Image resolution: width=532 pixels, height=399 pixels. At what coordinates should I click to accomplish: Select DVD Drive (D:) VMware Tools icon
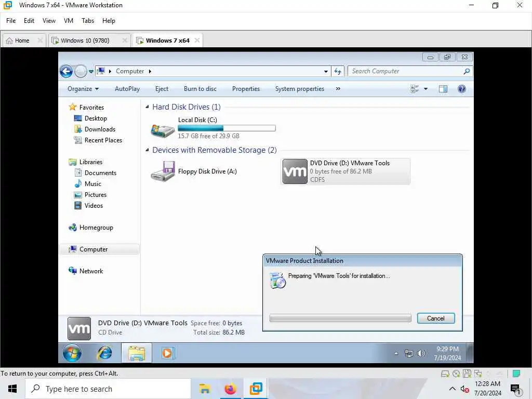pos(295,171)
